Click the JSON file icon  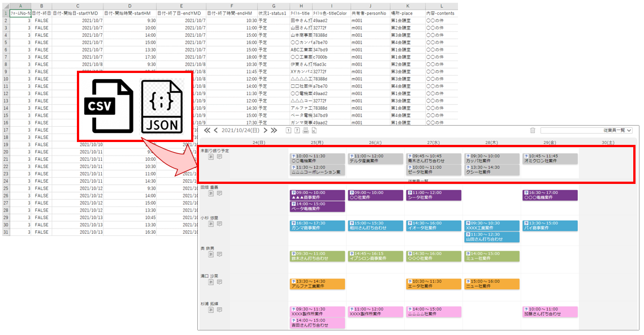[162, 106]
